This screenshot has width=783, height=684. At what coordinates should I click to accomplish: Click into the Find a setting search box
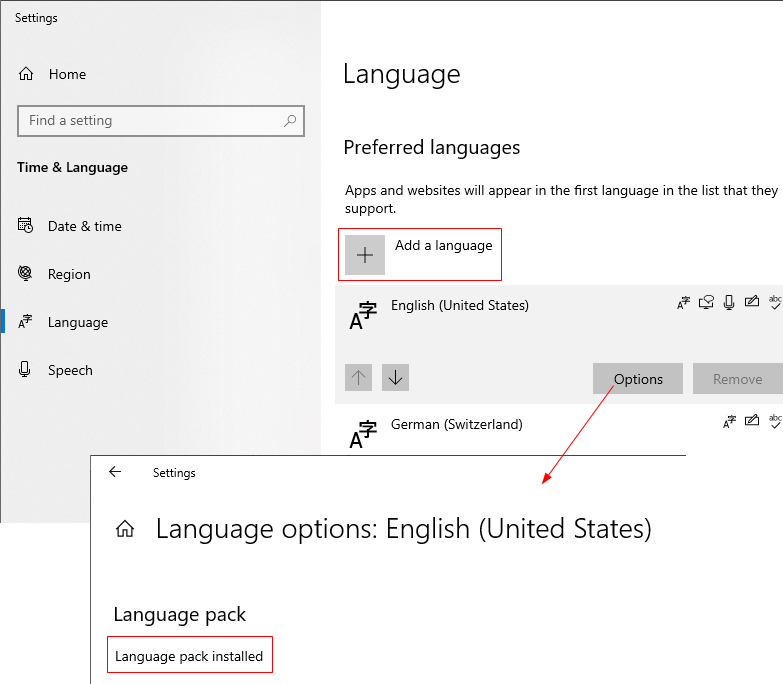click(x=150, y=121)
